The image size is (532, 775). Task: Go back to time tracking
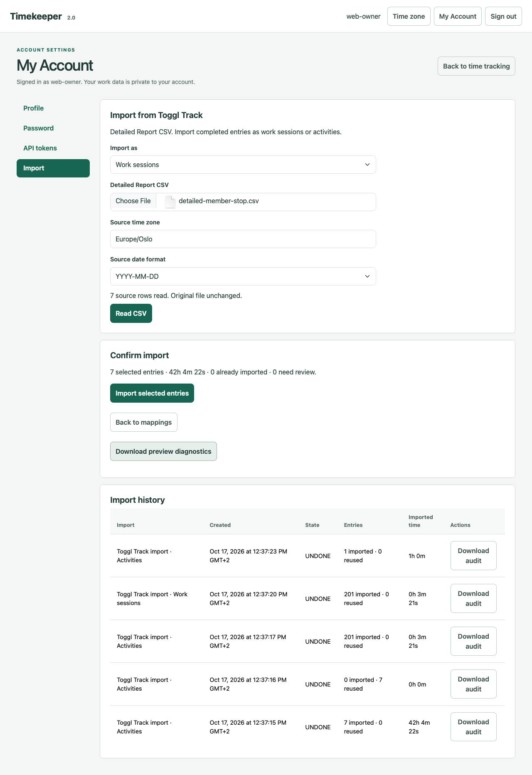[476, 66]
